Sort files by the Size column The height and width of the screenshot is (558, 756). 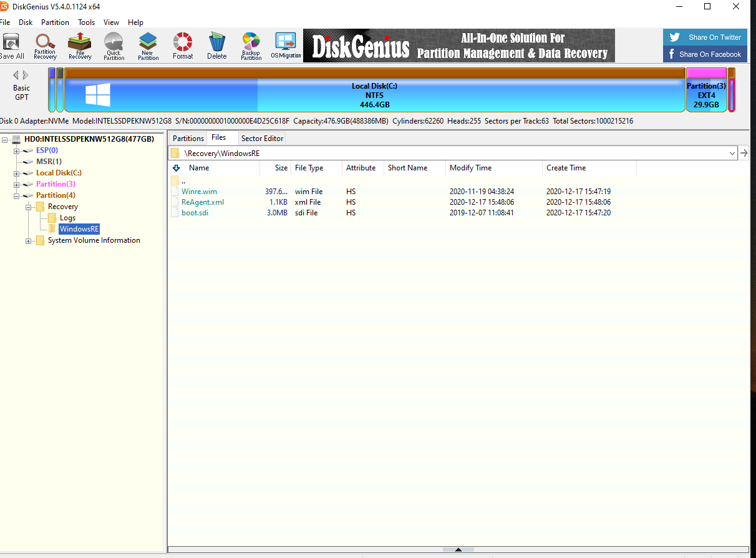tap(275, 168)
